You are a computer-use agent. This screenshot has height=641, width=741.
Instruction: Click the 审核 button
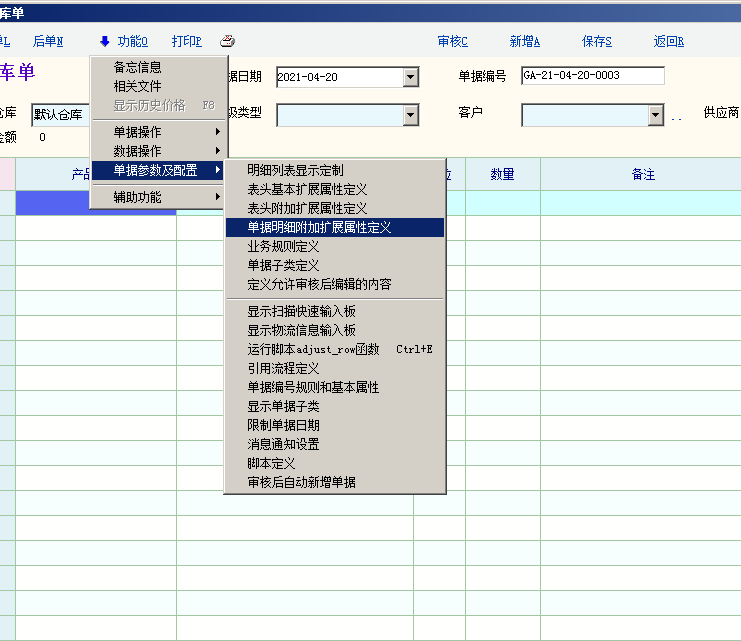453,42
